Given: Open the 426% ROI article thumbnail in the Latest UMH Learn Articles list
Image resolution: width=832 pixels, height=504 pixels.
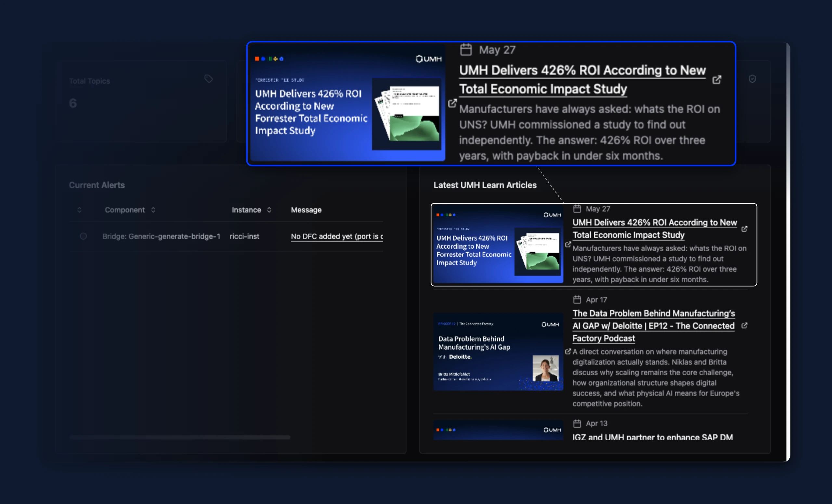Looking at the screenshot, I should [498, 244].
